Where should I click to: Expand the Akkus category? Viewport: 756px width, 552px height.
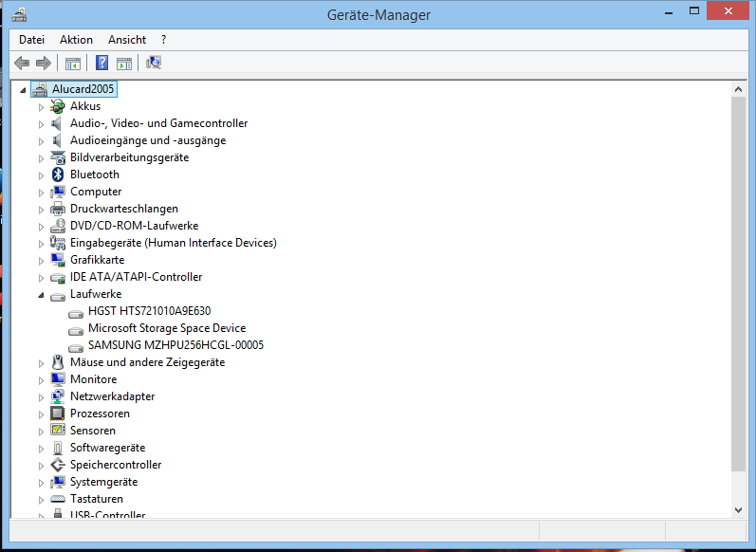(41, 107)
